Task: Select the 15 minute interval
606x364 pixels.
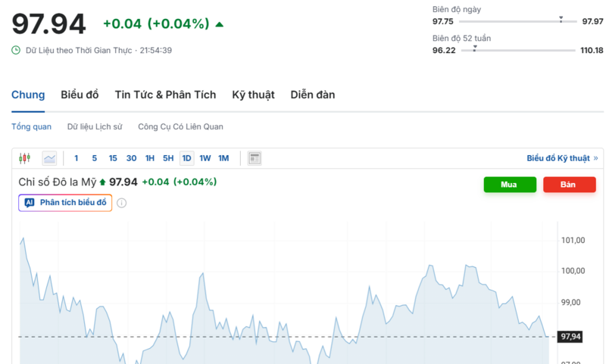Action: [113, 158]
